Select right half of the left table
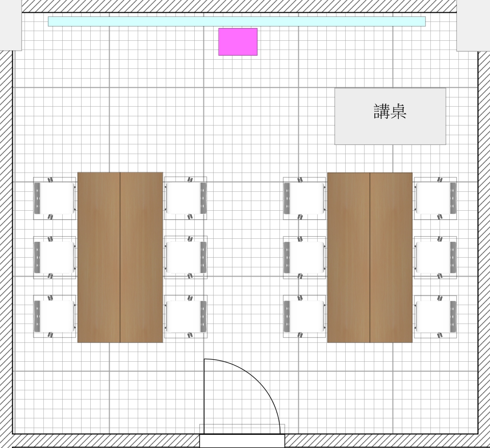490x448 pixels. click(x=142, y=257)
